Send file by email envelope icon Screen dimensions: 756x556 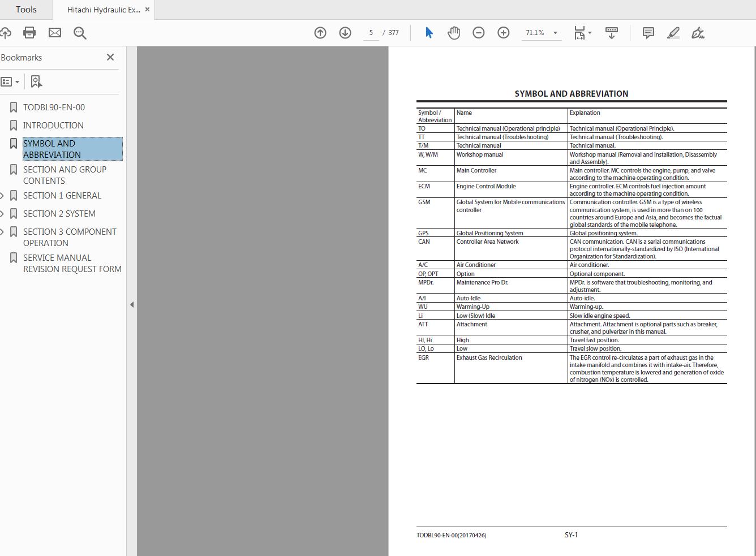tap(55, 33)
